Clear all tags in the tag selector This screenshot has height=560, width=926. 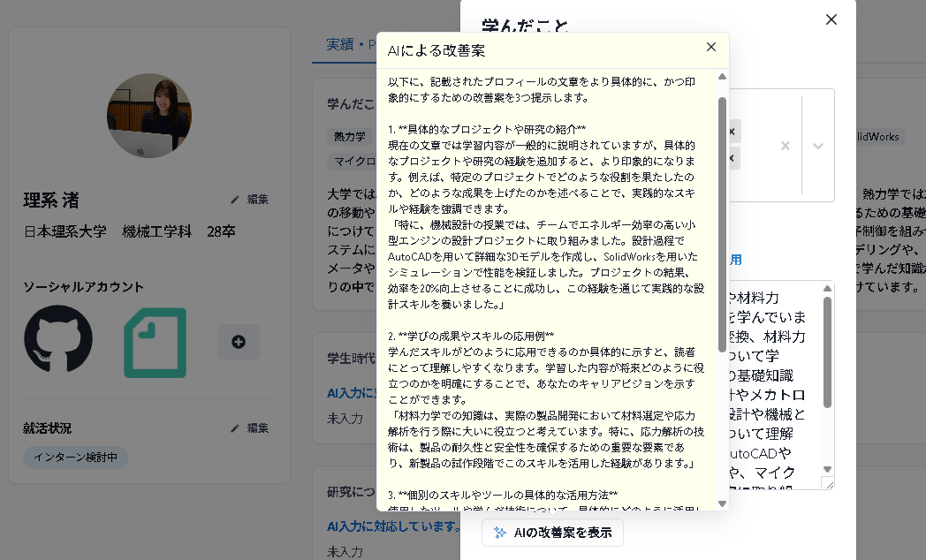click(785, 146)
